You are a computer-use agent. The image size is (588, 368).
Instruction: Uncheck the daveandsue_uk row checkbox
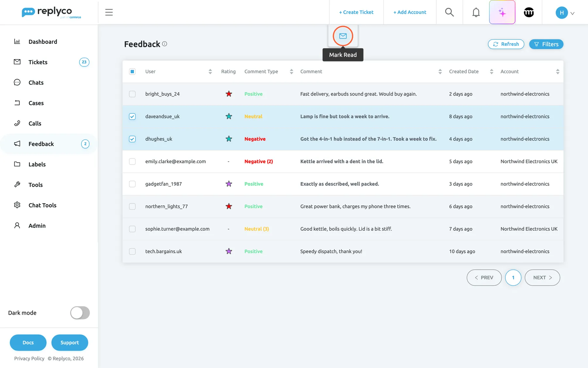[132, 116]
